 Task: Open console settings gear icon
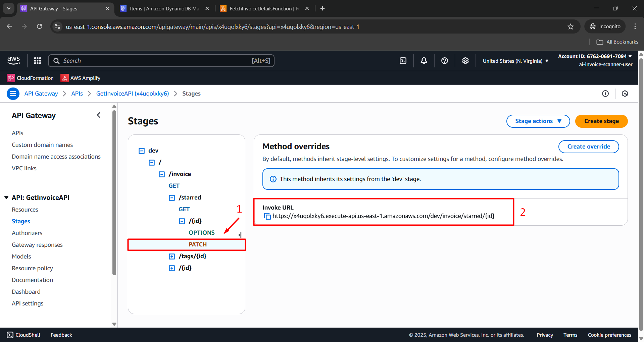(465, 61)
